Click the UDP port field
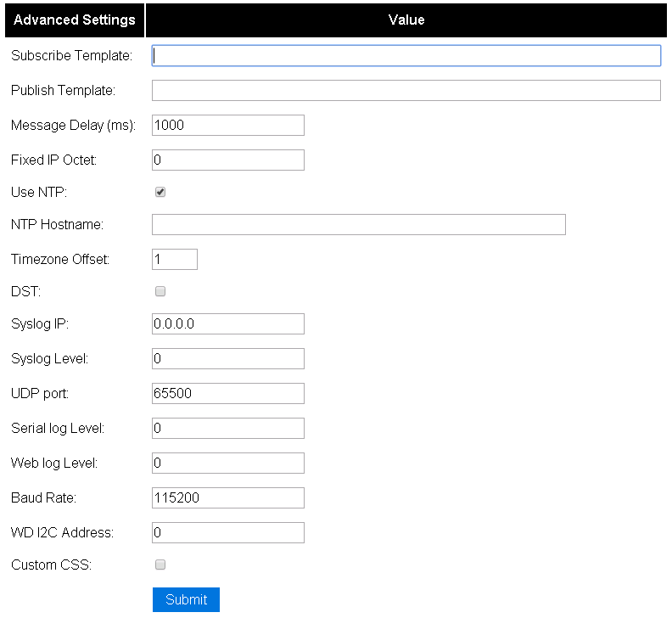Image resolution: width=672 pixels, height=618 pixels. click(228, 393)
